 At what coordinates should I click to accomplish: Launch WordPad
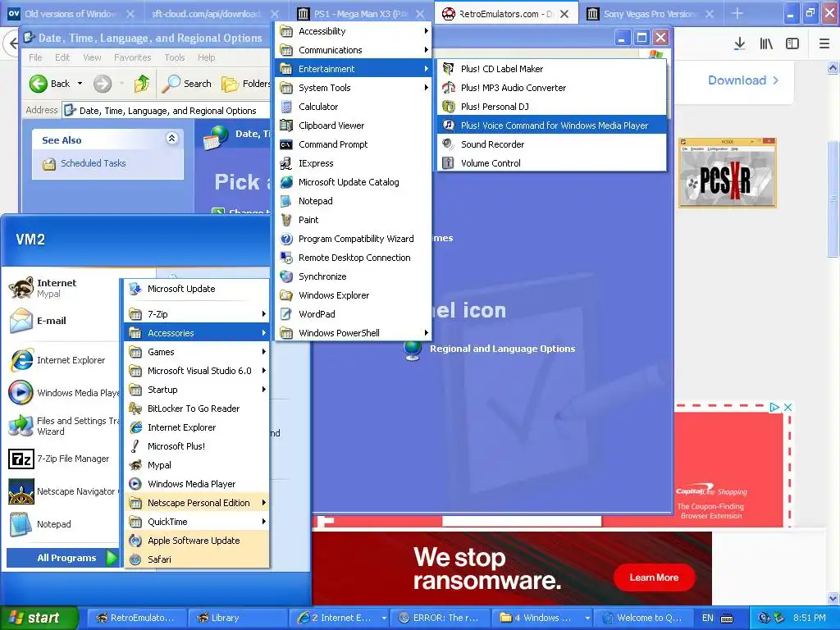coord(354,314)
